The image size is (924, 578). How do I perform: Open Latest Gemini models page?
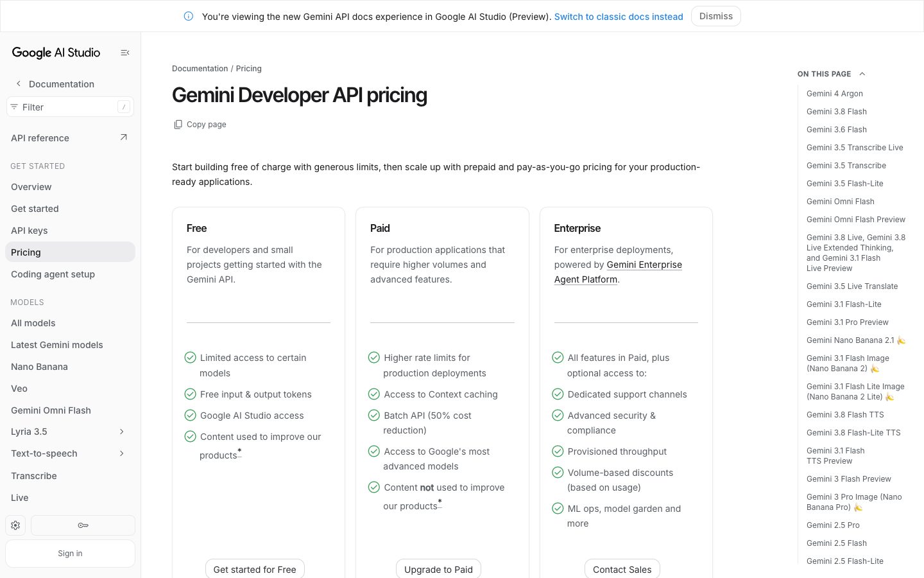[x=70, y=345]
